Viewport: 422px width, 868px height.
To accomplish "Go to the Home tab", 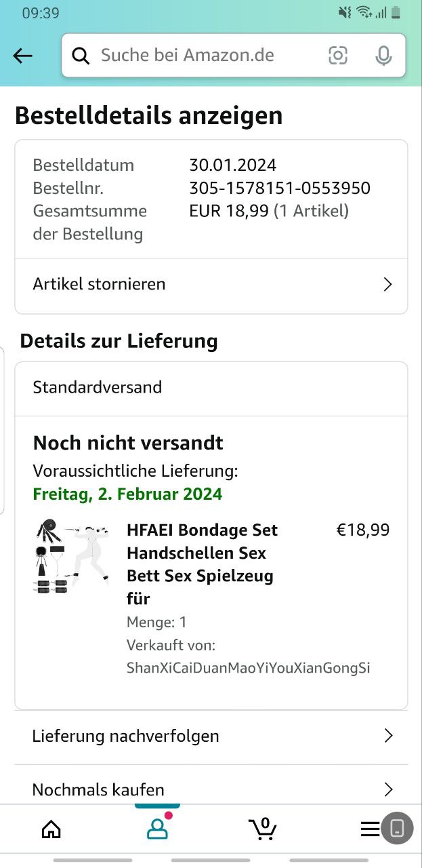I will tap(51, 829).
